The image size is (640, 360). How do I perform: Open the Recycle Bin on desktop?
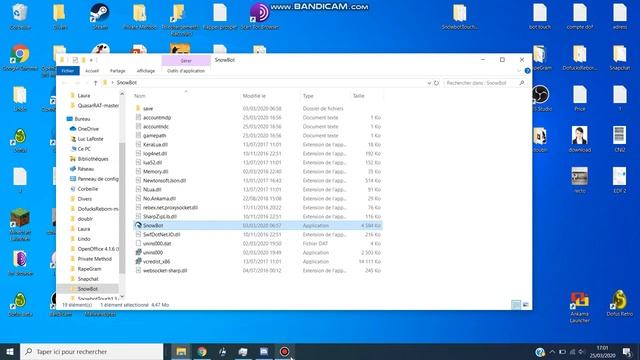(x=20, y=17)
